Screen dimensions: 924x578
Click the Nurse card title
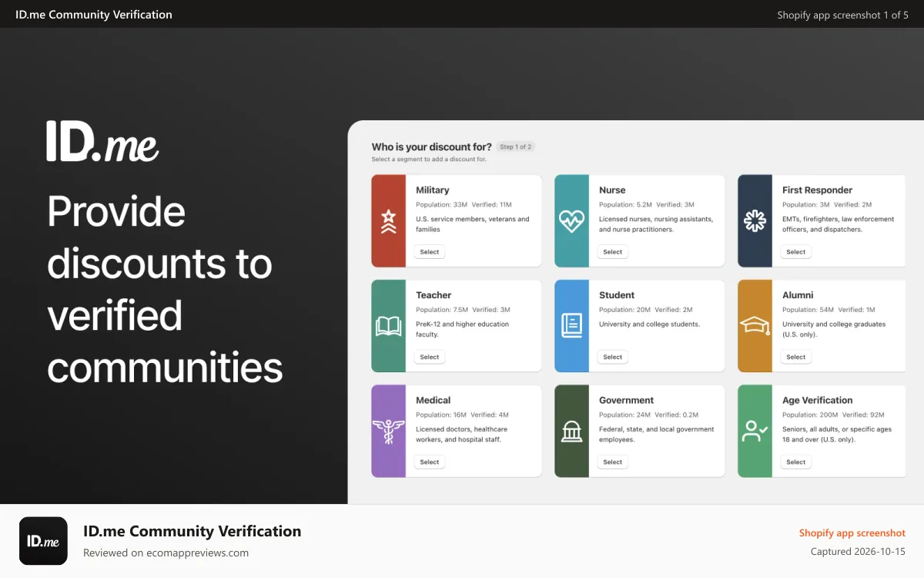click(612, 190)
